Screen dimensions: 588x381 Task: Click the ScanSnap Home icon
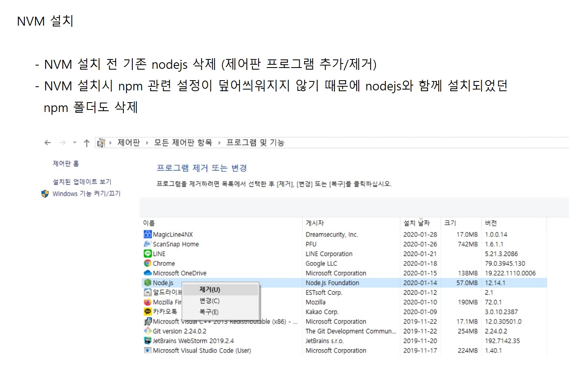click(x=147, y=244)
